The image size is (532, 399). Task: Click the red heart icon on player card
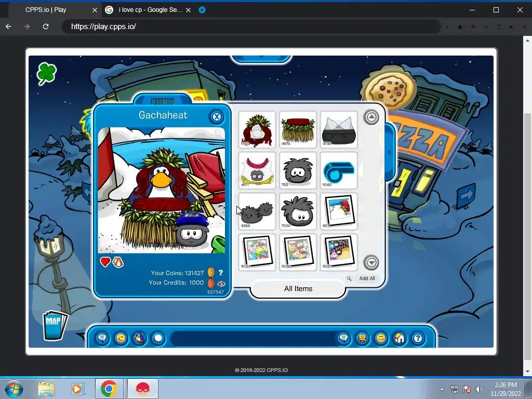(x=105, y=262)
